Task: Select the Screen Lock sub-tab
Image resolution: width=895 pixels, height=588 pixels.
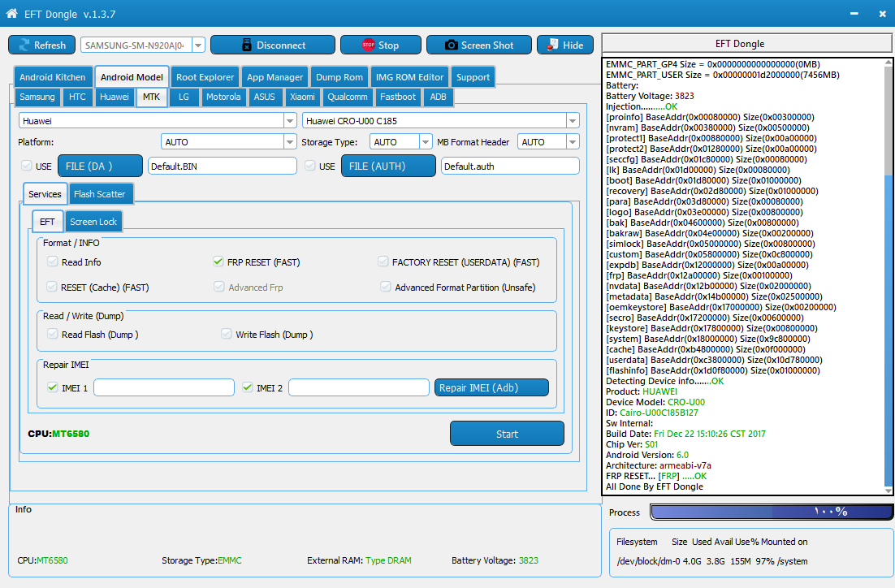Action: click(x=93, y=222)
